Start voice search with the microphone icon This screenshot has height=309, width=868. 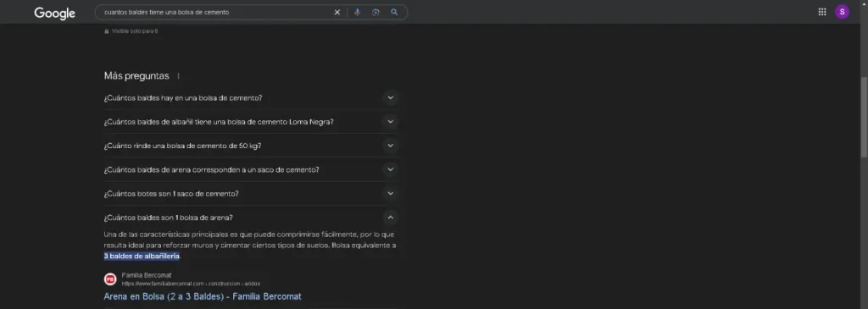(357, 12)
